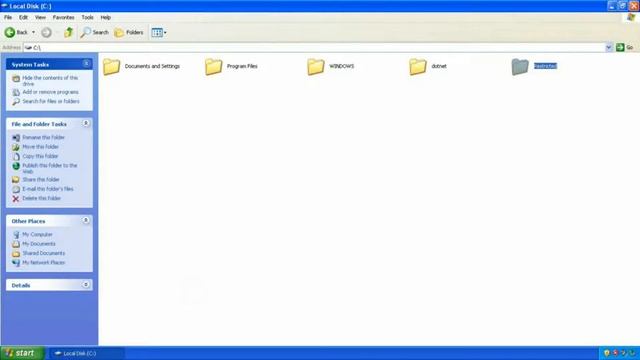Minimize the Local Disk window
This screenshot has width=640, height=360.
coord(611,6)
